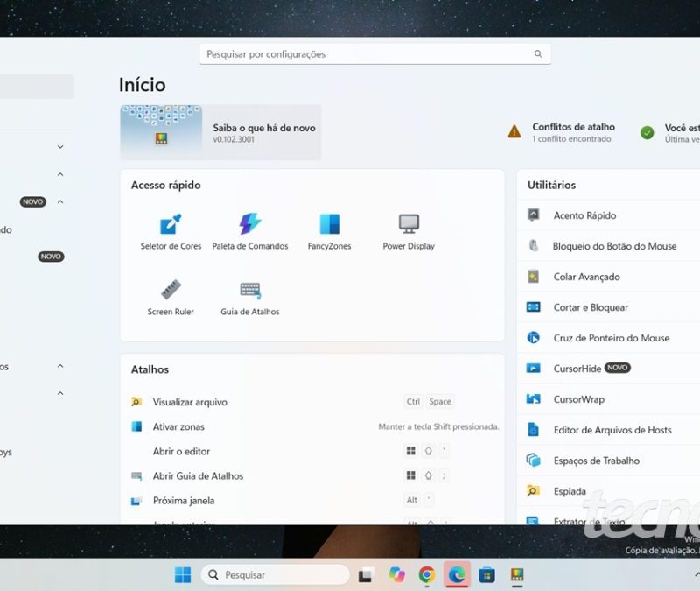Click the Início page title
Screen dimensions: 700x591
click(x=143, y=85)
